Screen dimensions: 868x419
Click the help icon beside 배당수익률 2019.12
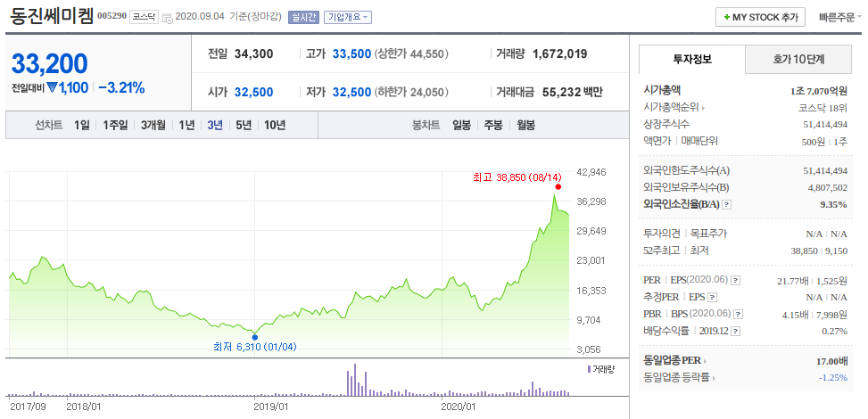click(736, 332)
